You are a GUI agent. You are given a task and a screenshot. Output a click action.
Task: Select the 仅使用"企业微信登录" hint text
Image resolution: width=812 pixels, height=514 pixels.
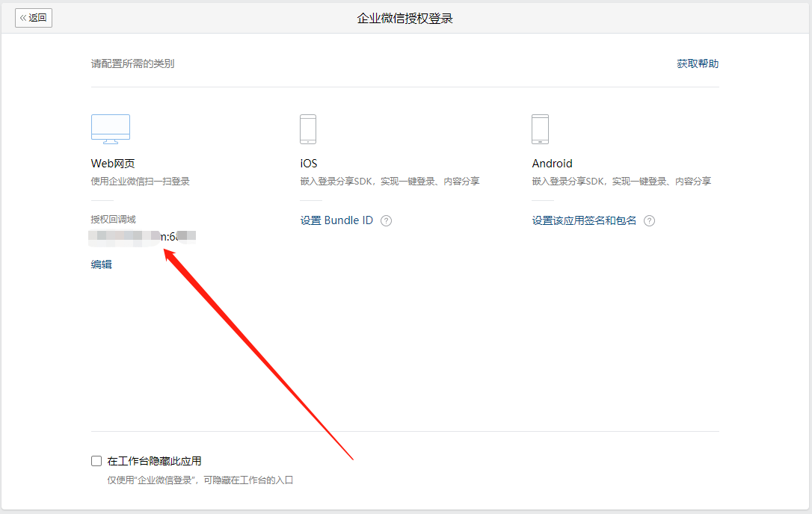(x=200, y=480)
